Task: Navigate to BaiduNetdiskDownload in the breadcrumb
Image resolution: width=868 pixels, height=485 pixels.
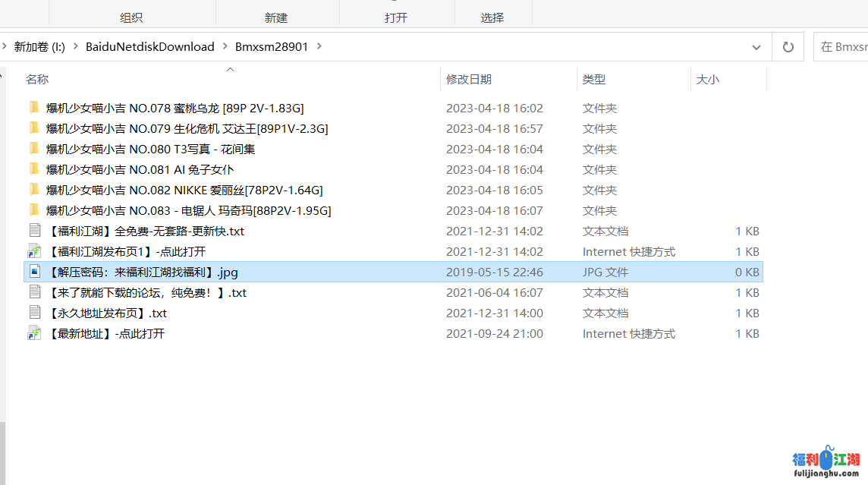Action: [149, 46]
